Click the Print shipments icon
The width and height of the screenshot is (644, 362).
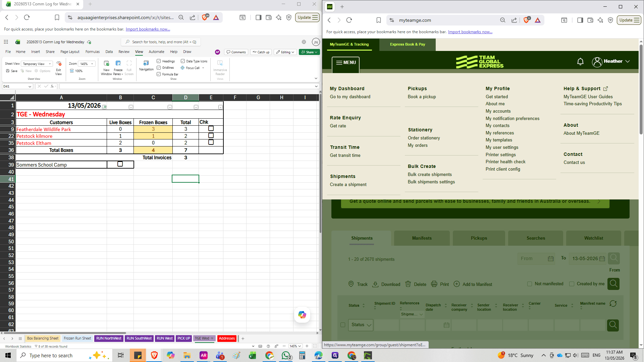click(434, 284)
